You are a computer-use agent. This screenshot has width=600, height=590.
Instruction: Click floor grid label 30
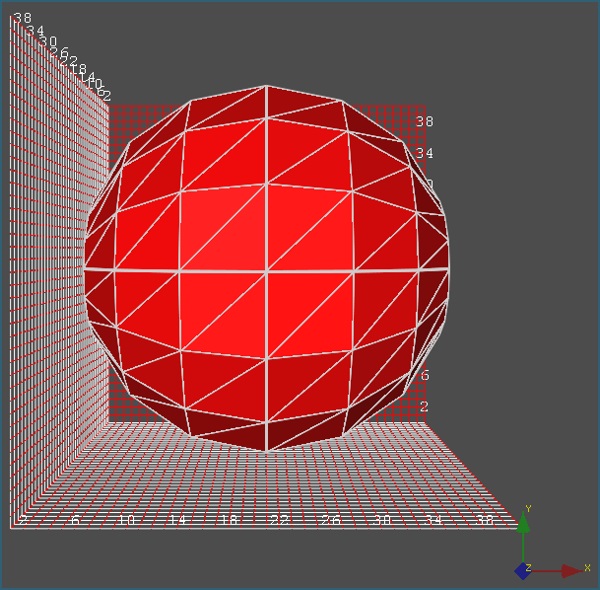point(382,521)
